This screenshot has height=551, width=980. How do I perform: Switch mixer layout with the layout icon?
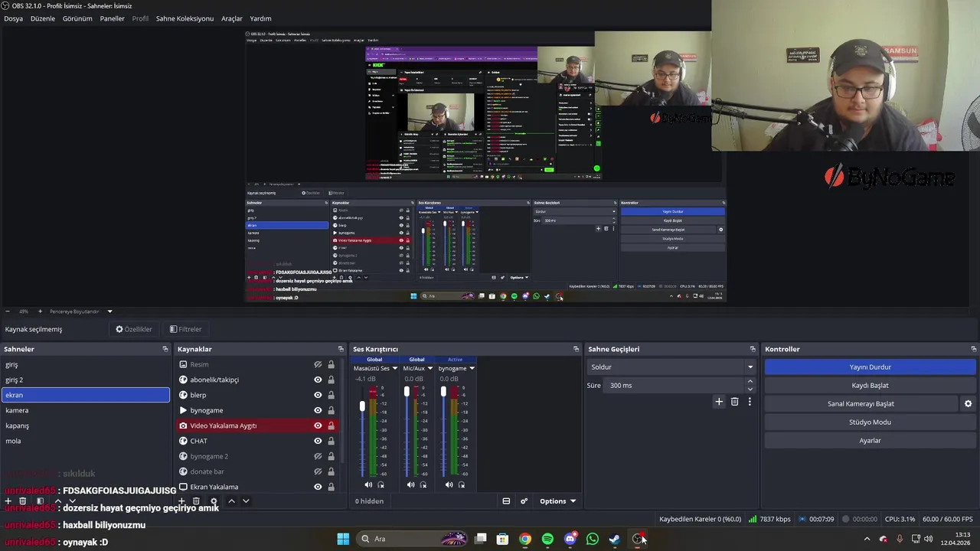click(x=506, y=501)
